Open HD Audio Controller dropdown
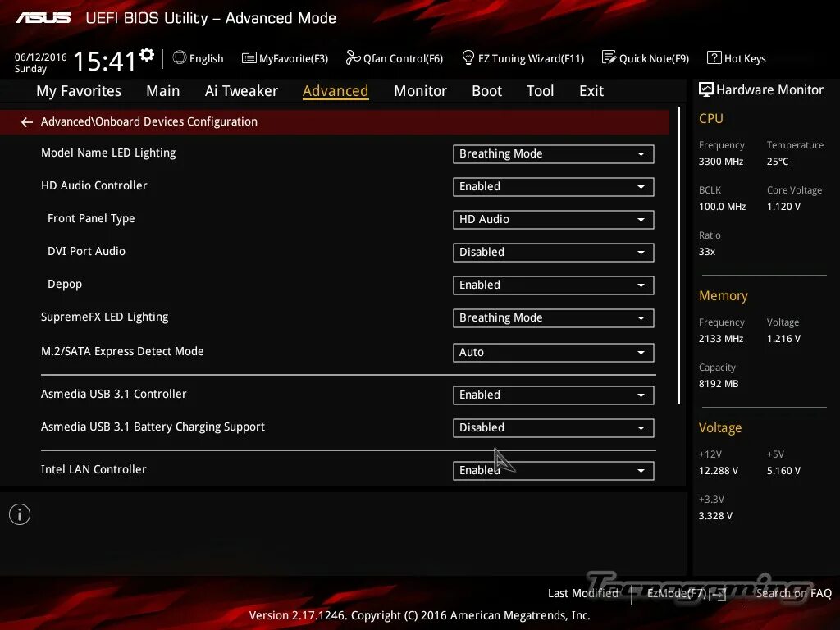This screenshot has height=630, width=840. (x=554, y=187)
